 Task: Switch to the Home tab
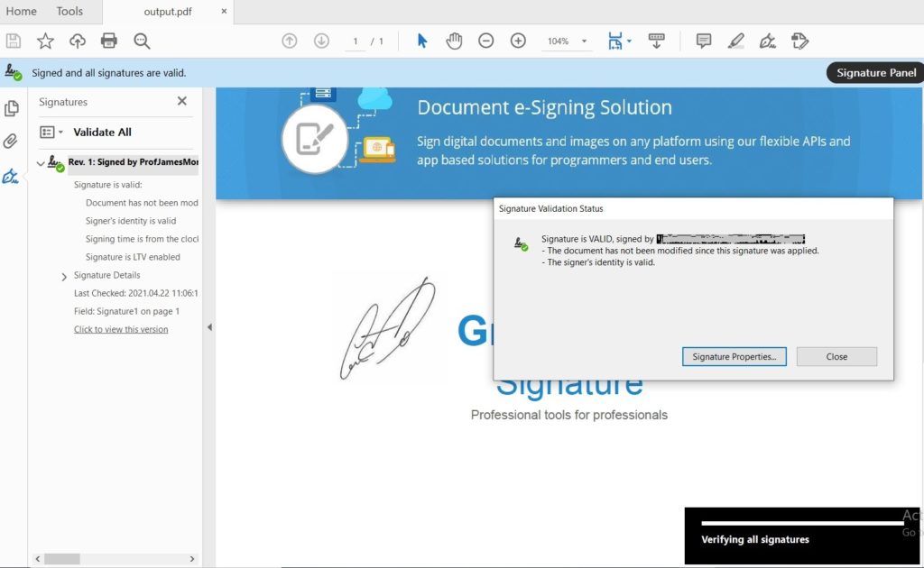[x=20, y=11]
